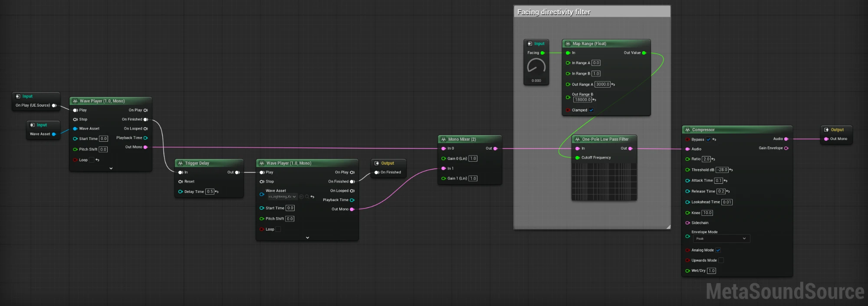868x306 pixels.
Task: Click the Cutoff Frequency green input pin
Action: click(x=577, y=158)
